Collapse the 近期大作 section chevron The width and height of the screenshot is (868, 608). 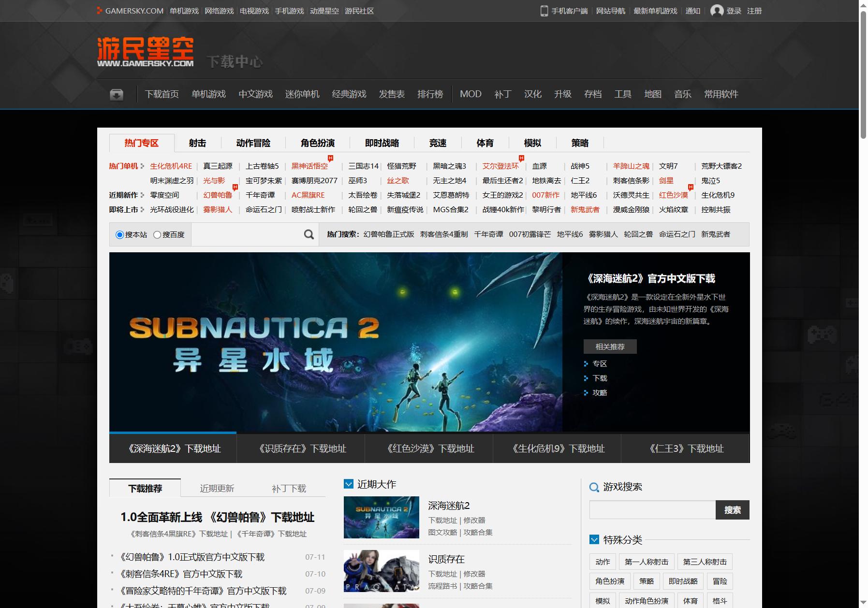(x=349, y=484)
